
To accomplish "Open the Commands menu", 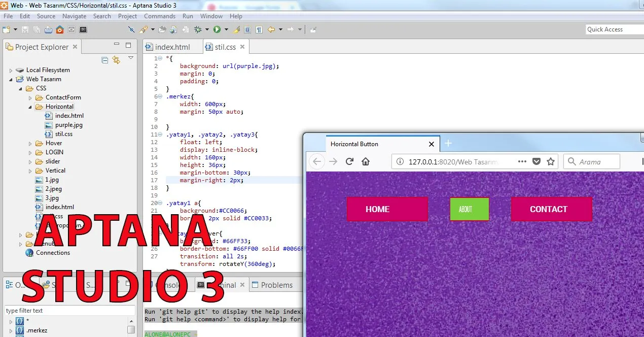I will click(x=160, y=16).
